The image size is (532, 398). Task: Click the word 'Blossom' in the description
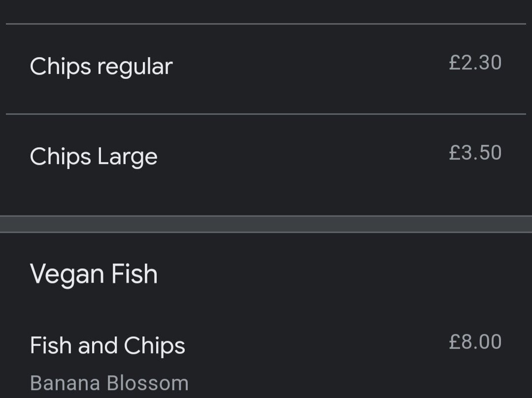point(148,383)
